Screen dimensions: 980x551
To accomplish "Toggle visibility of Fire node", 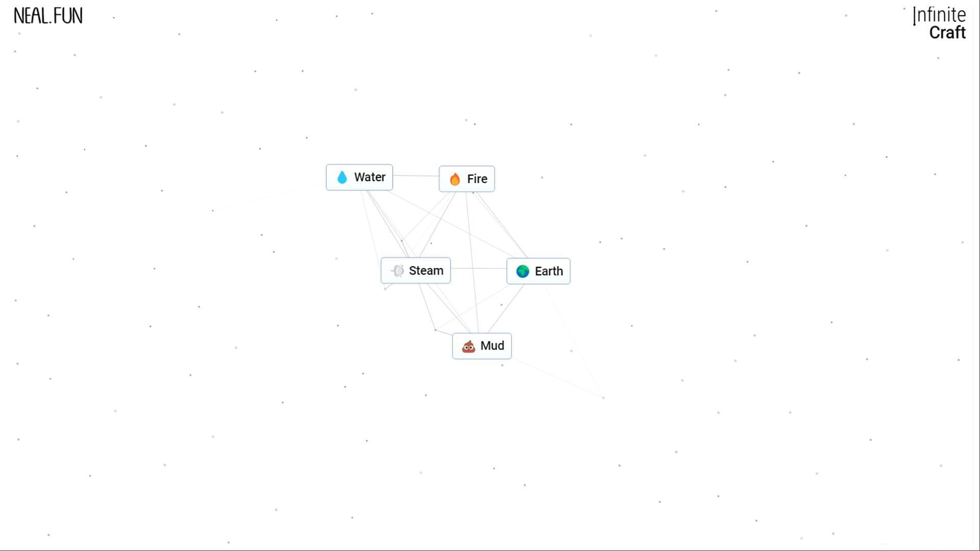I will pyautogui.click(x=467, y=178).
